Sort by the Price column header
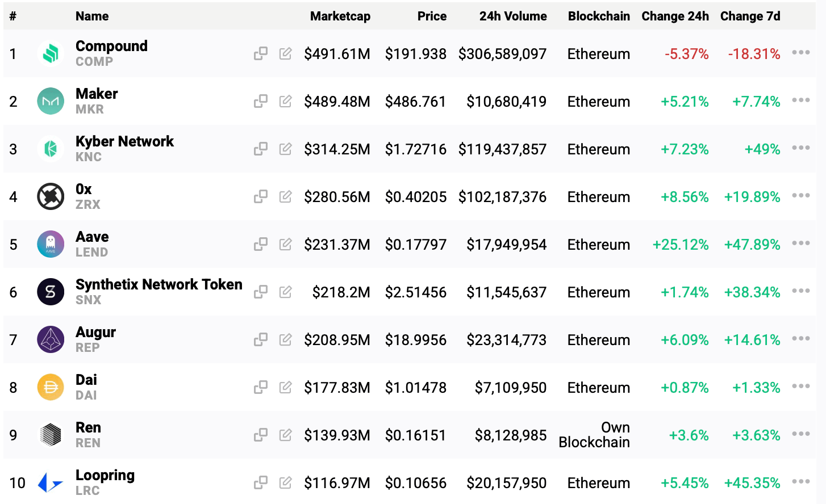 (432, 16)
